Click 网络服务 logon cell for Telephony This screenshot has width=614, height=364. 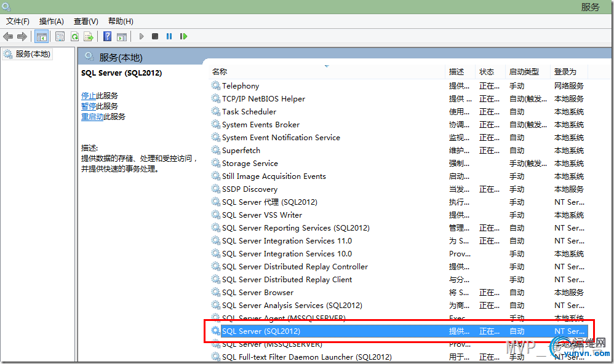click(x=568, y=85)
